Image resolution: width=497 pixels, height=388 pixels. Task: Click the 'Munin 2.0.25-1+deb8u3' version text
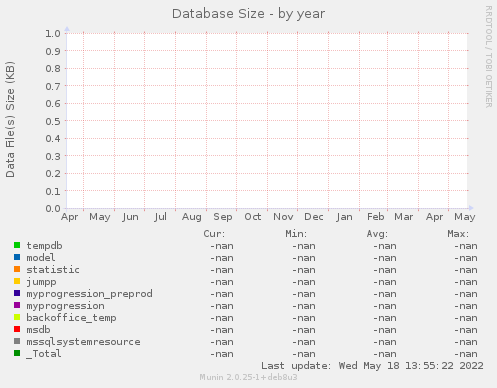click(248, 377)
